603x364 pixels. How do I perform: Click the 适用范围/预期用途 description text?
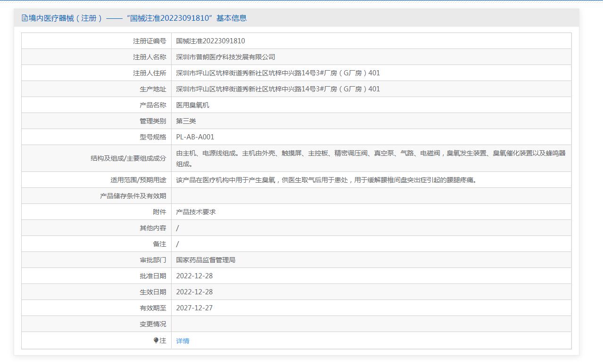[326, 180]
